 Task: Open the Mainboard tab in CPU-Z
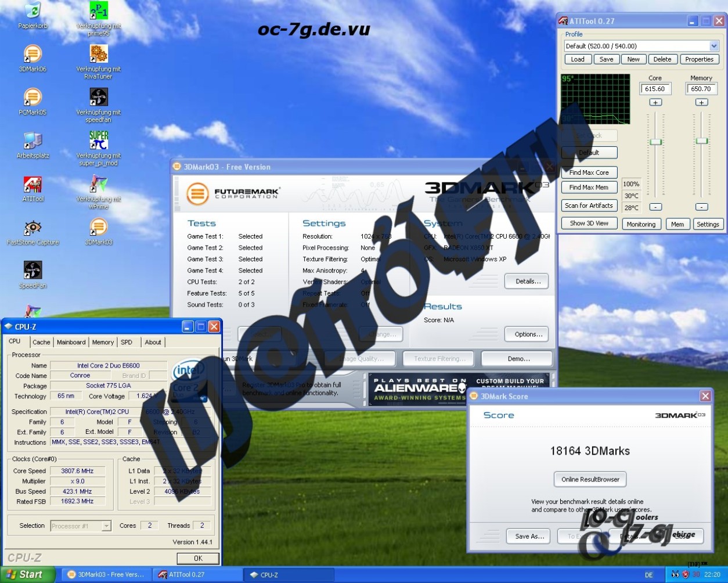pos(71,343)
